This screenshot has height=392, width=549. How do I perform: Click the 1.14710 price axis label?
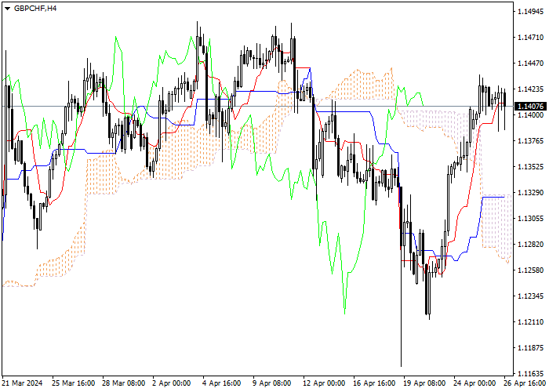tap(530, 38)
